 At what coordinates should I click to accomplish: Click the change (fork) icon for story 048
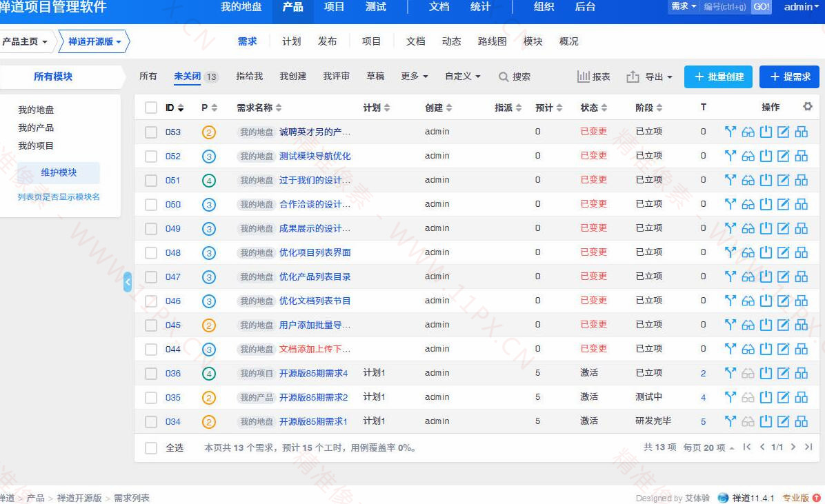tap(730, 252)
